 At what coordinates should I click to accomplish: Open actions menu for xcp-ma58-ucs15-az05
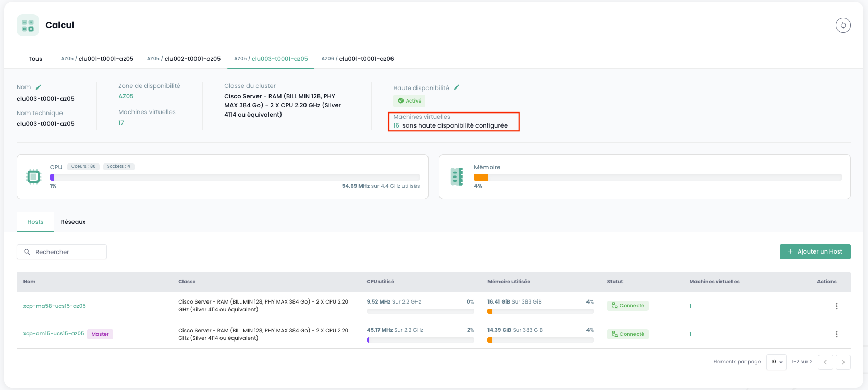click(x=836, y=306)
